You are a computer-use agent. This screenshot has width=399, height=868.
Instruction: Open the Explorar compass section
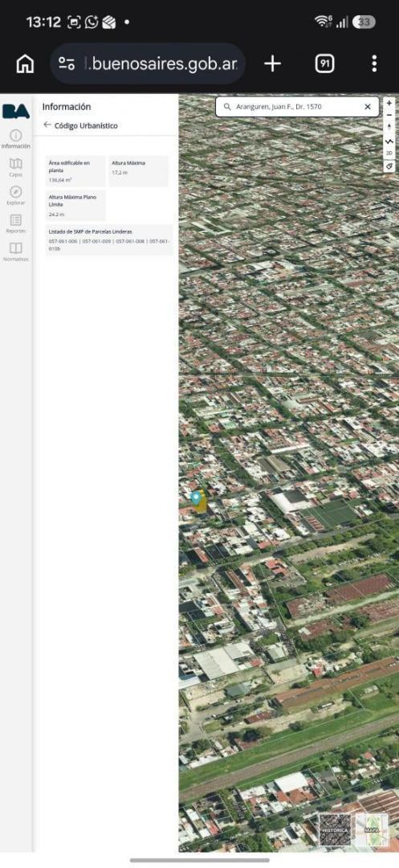coord(16,195)
